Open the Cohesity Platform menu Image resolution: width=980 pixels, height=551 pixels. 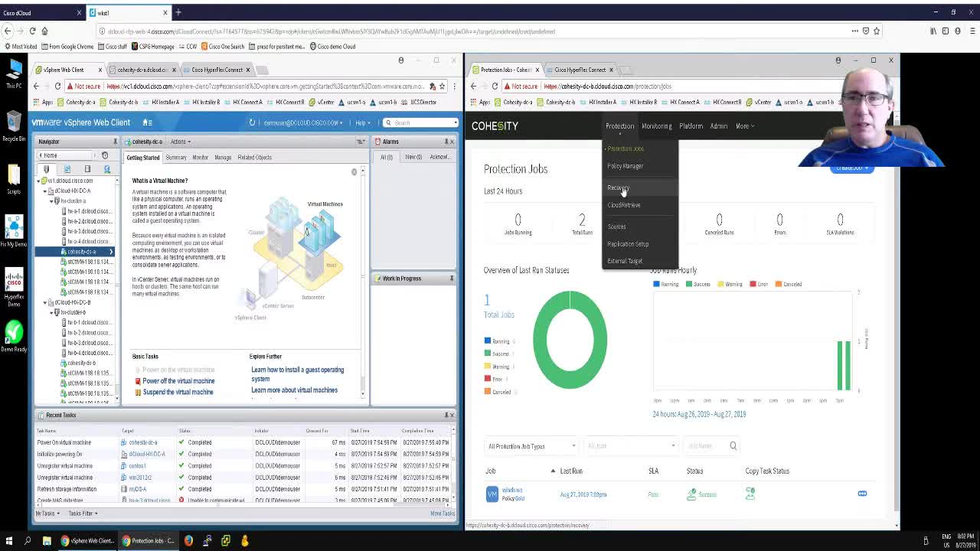691,126
